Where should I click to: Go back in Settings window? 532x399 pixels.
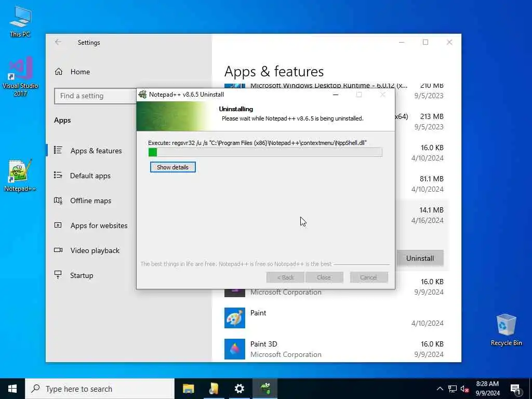click(x=58, y=42)
